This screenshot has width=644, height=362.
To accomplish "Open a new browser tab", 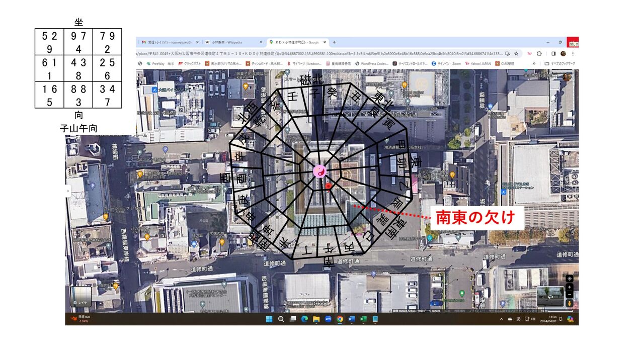I will click(334, 42).
